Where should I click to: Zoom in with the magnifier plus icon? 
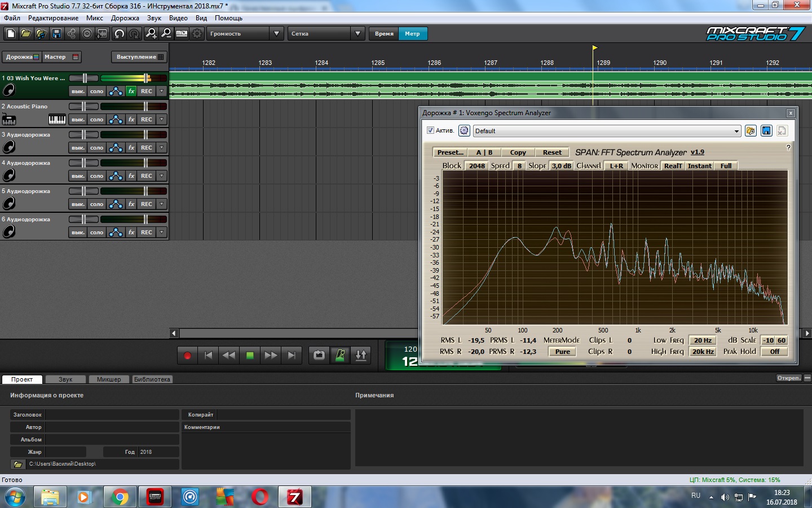151,34
